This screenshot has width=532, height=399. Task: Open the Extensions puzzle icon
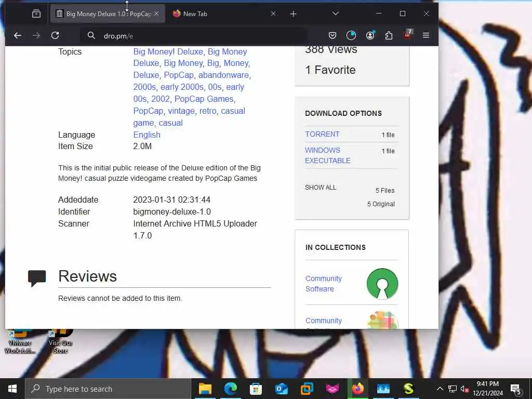pyautogui.click(x=389, y=35)
